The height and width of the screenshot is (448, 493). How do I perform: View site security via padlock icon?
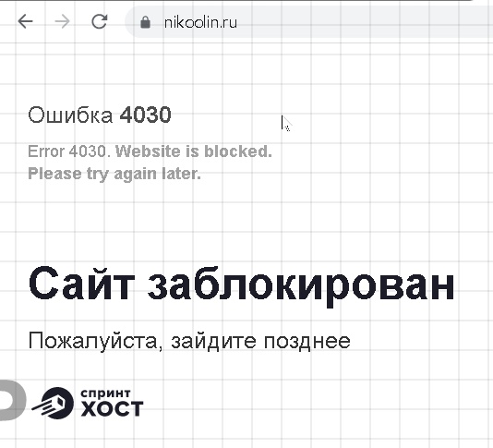click(145, 22)
